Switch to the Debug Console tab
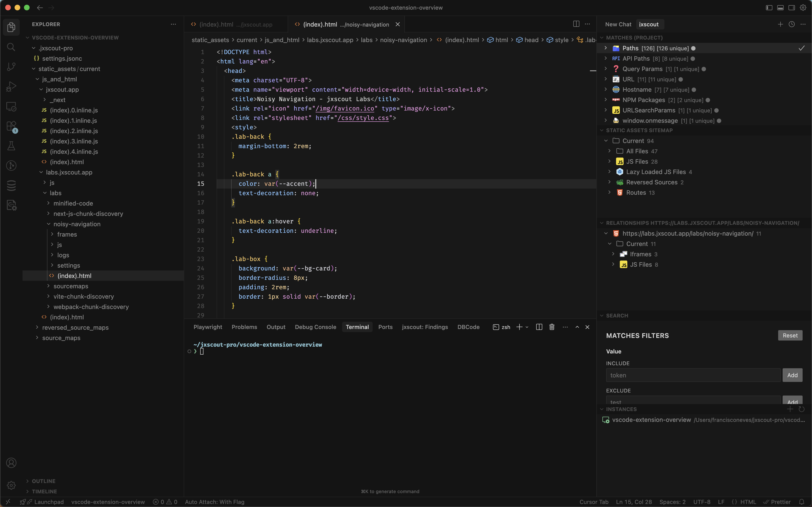 (x=315, y=327)
